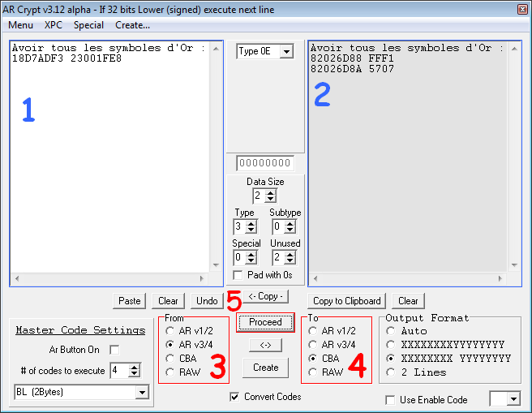532x413 pixels.
Task: Decrease # of codes to execute
Action: 135,374
